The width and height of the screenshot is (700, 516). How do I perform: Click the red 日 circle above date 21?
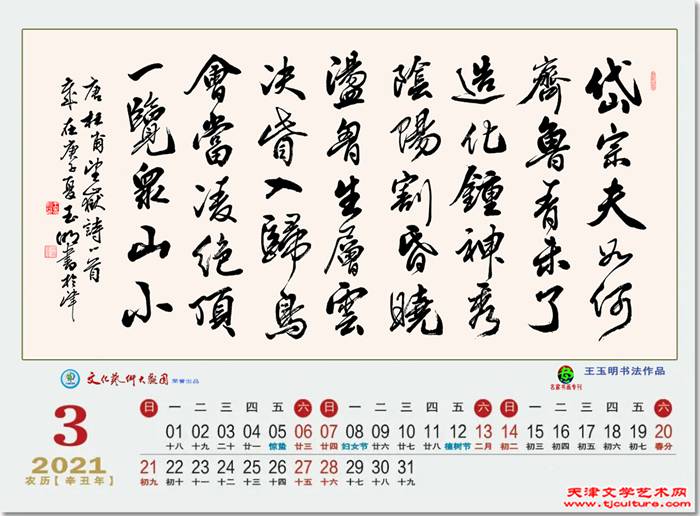149,408
